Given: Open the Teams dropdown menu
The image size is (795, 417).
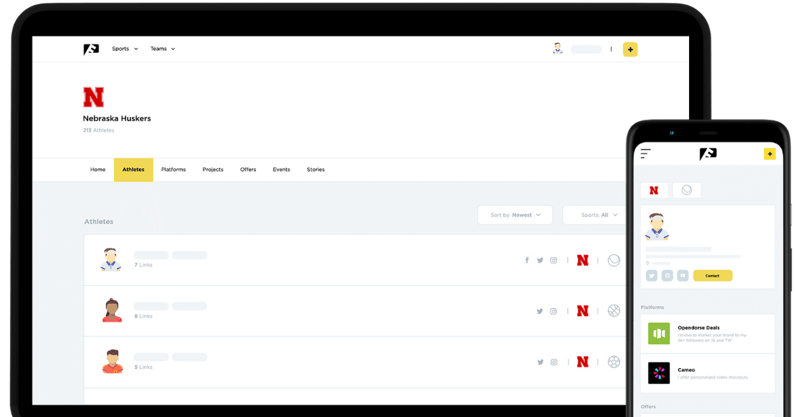Looking at the screenshot, I should click(x=163, y=49).
